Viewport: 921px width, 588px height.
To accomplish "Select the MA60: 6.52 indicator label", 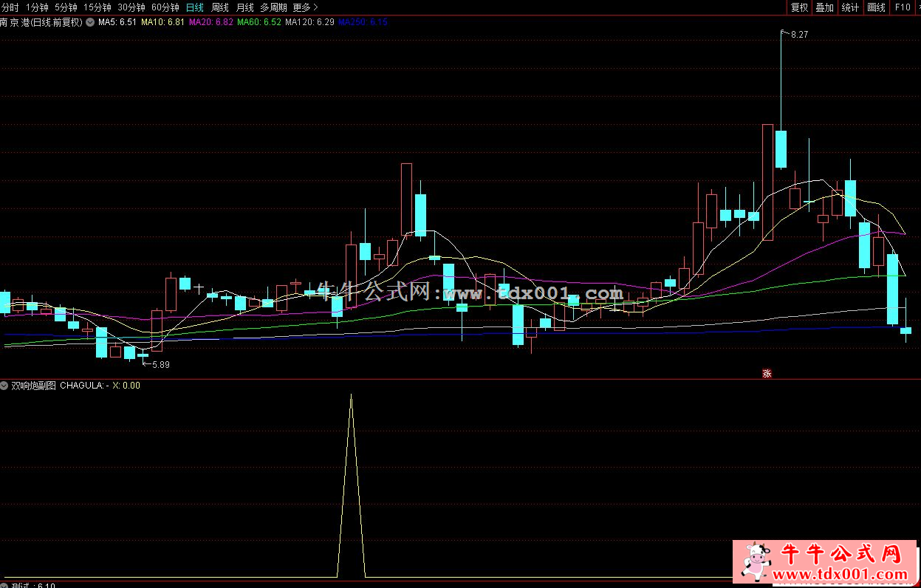I will pos(259,22).
